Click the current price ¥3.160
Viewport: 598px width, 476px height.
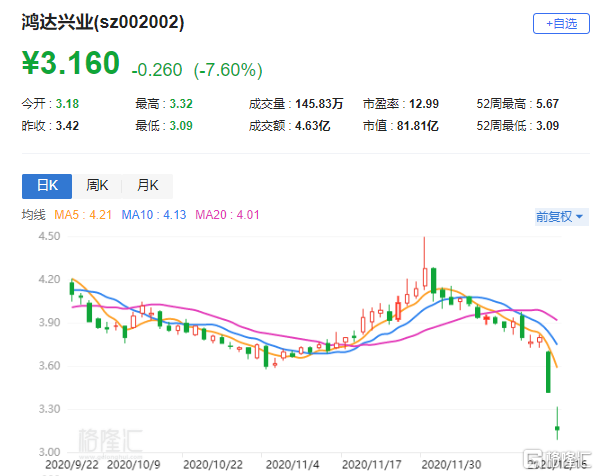tap(71, 63)
